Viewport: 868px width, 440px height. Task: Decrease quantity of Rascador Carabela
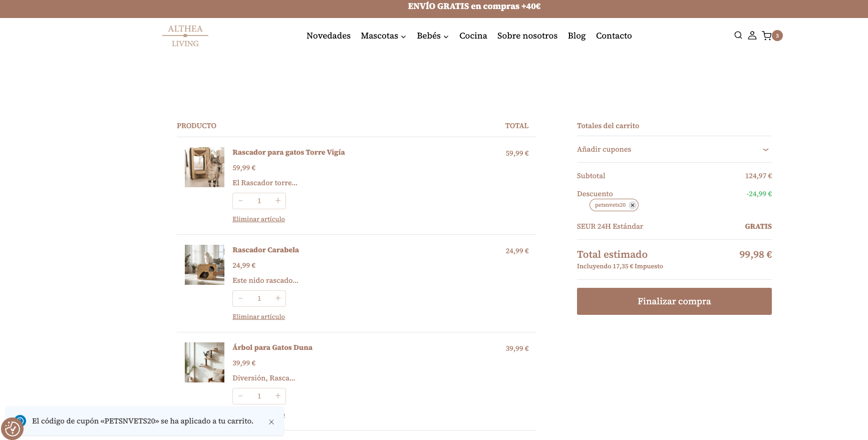click(x=241, y=298)
